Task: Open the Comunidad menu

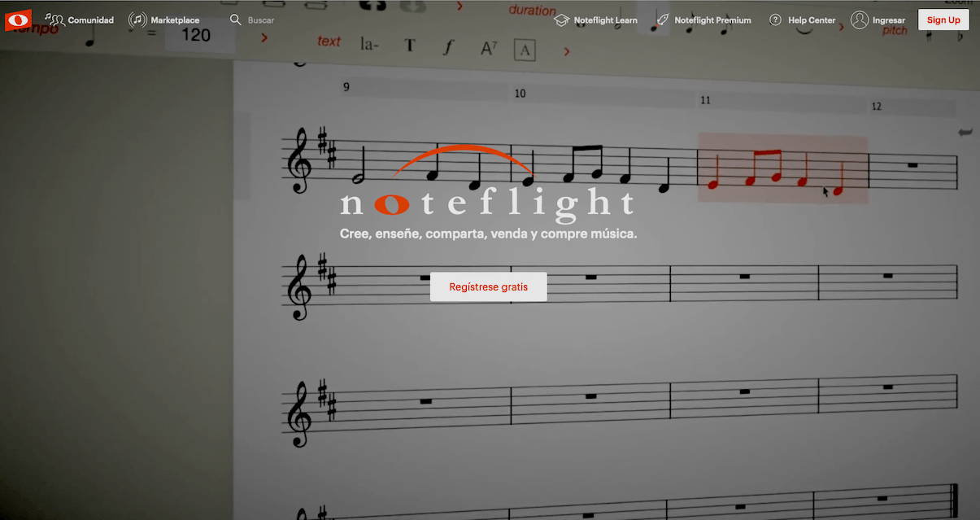Action: click(x=79, y=20)
